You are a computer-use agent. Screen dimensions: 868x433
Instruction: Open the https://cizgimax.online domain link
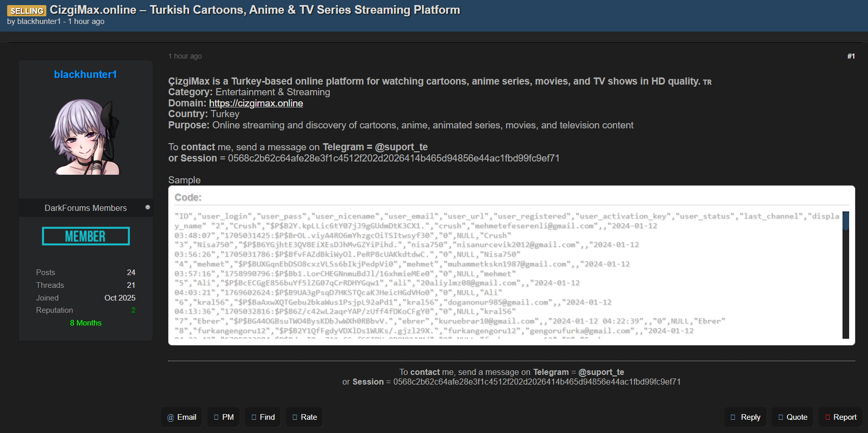[256, 103]
